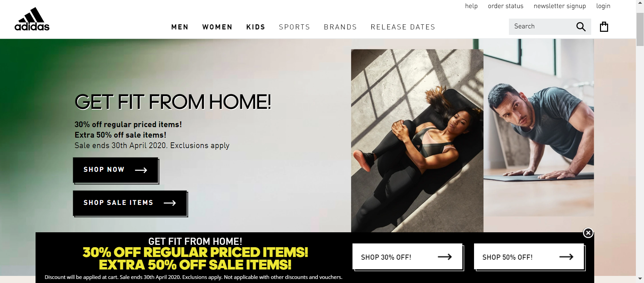Click the login link
This screenshot has width=644, height=283.
(x=603, y=6)
